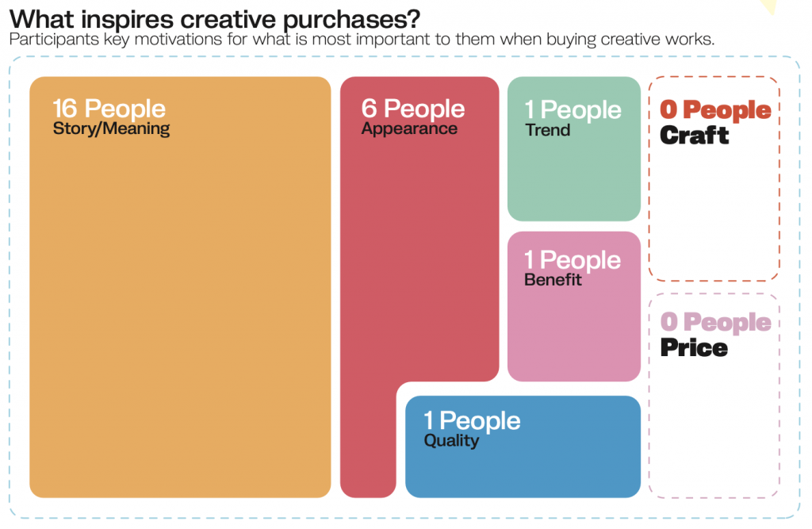
Task: Select the bold 'Price' label
Action: click(694, 347)
